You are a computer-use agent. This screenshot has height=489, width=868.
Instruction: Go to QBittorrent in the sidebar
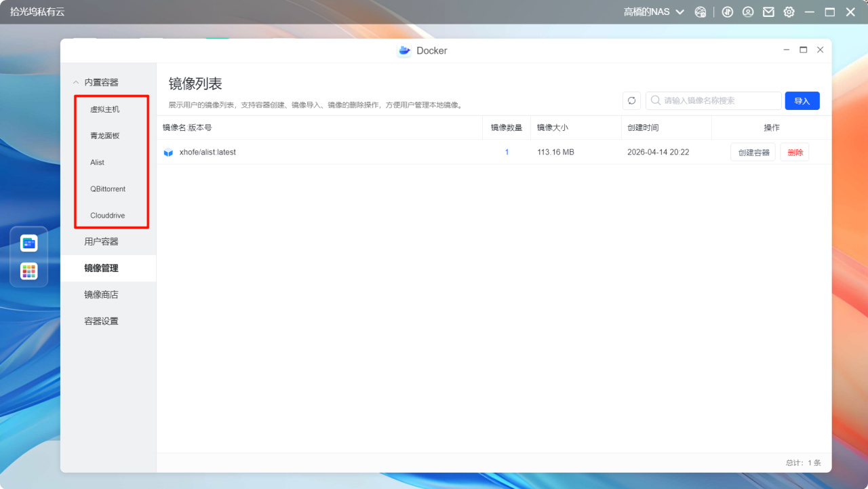(x=108, y=189)
